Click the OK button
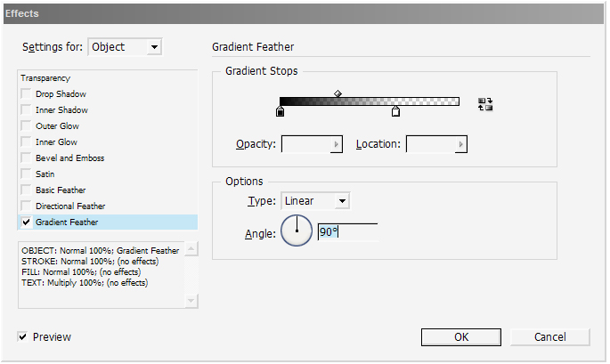The image size is (610, 364). click(460, 337)
